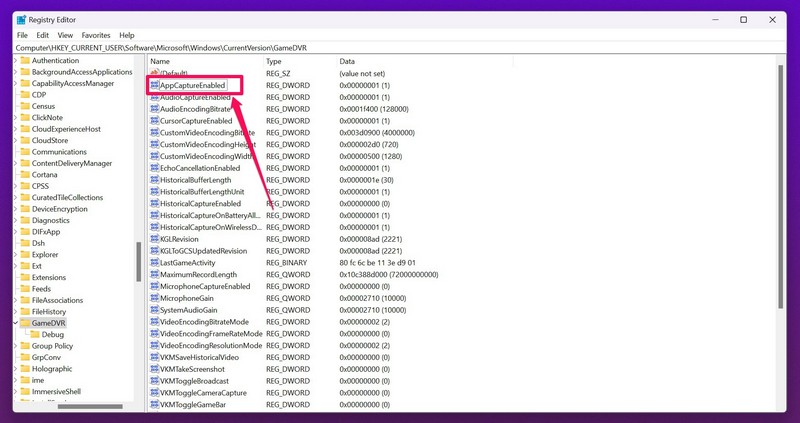This screenshot has height=423, width=800.
Task: Click the VKMToggleBroadcast value icon
Action: (155, 381)
